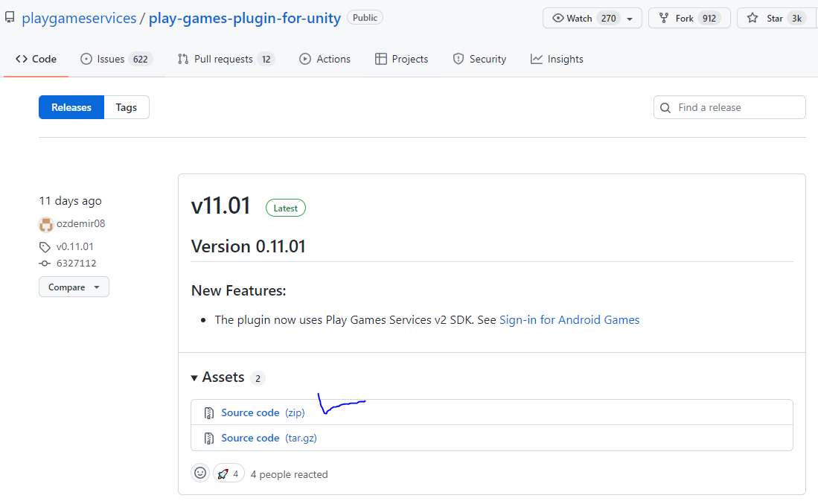The image size is (818, 504).
Task: Open the ozdemir08 author profile link
Action: coord(81,224)
